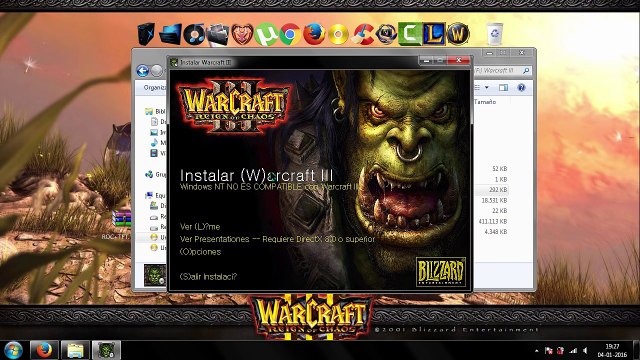Viewport: 640px width, 360px height.
Task: Click (S)alir Instalaci? to exit installer
Action: (208, 276)
